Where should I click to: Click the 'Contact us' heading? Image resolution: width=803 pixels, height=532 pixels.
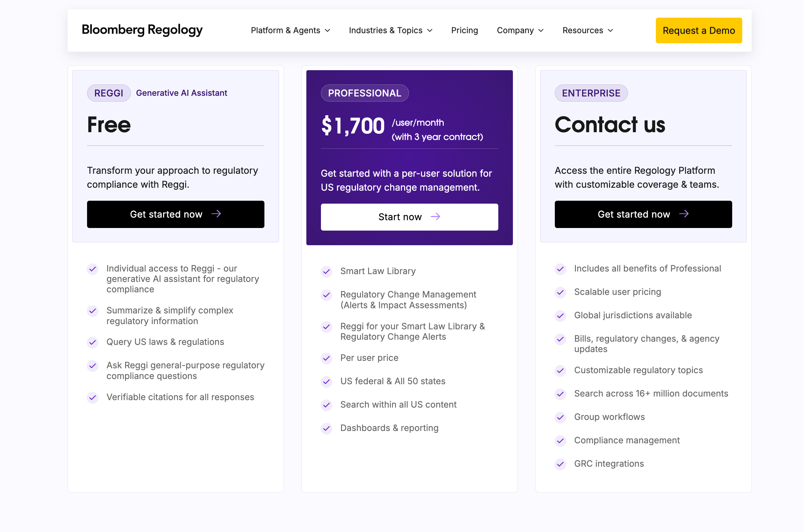pos(610,124)
